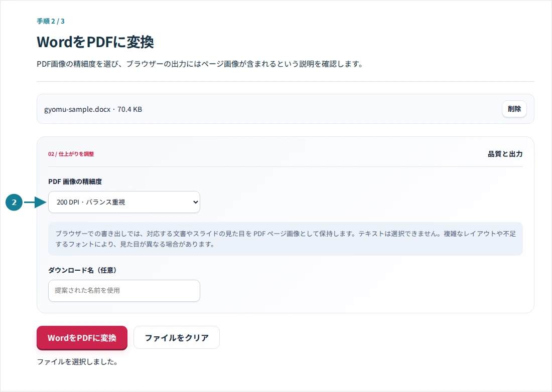Open the PDF image resolution dropdown
552x392 pixels.
124,202
